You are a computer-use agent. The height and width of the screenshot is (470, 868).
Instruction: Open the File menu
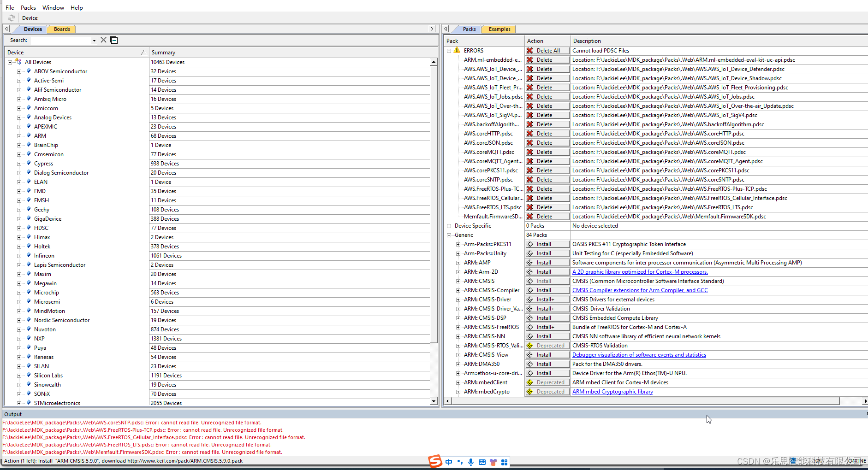coord(10,7)
